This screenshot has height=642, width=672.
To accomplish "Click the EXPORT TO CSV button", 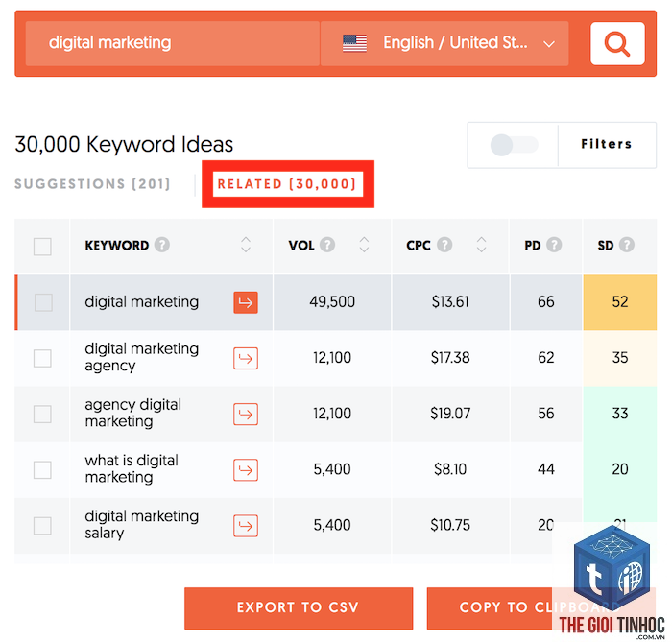I will 299,607.
